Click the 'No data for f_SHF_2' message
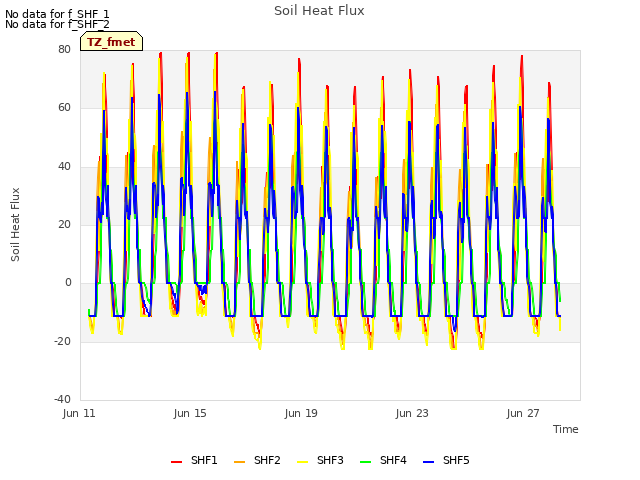 point(57,24)
